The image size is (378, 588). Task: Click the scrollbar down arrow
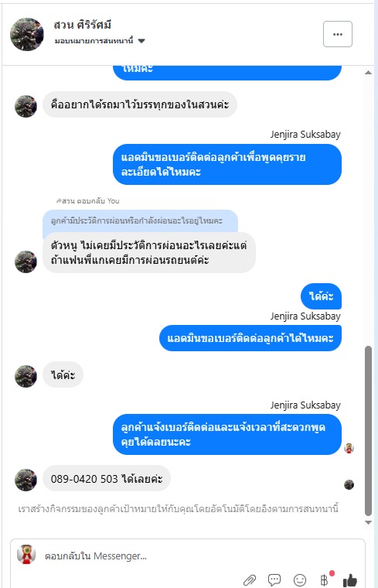pos(368,522)
